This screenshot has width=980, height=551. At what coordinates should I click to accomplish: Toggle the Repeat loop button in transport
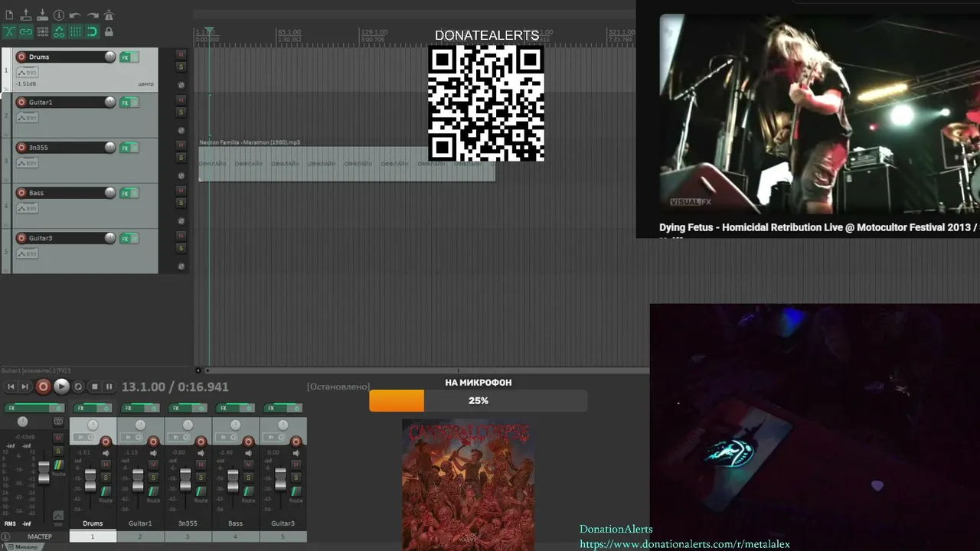(78, 387)
